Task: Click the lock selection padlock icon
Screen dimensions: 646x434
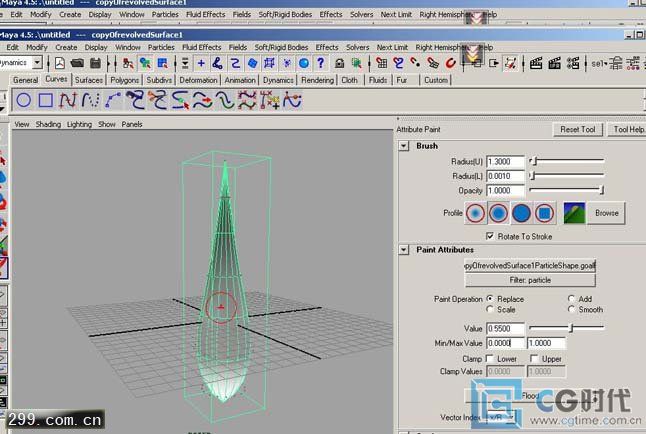Action: click(x=339, y=63)
